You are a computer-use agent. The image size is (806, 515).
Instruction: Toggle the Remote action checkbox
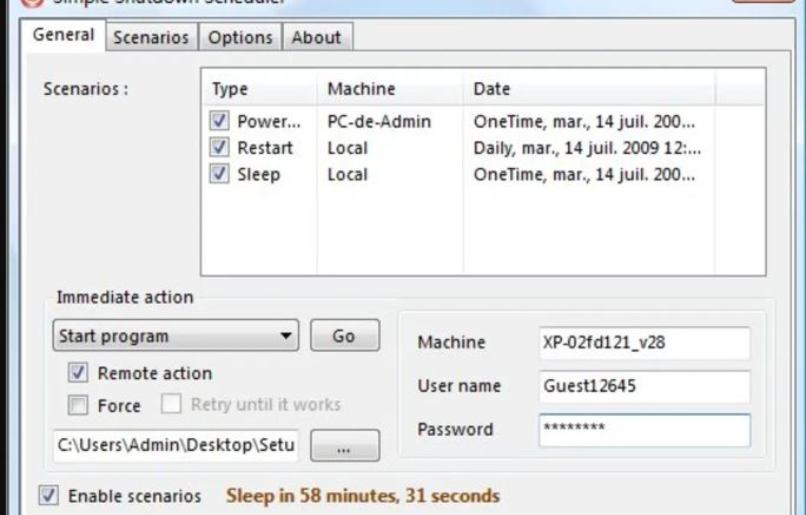(x=78, y=373)
